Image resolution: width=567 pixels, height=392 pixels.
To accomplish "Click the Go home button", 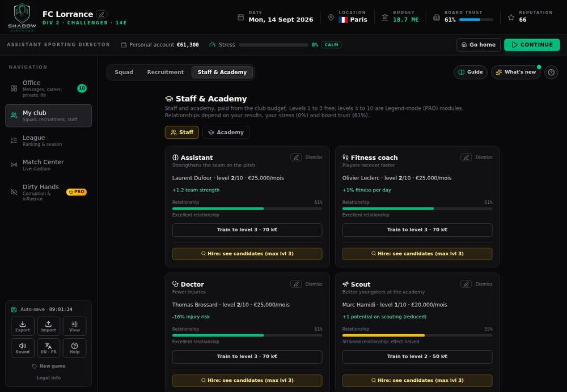I will coord(479,45).
